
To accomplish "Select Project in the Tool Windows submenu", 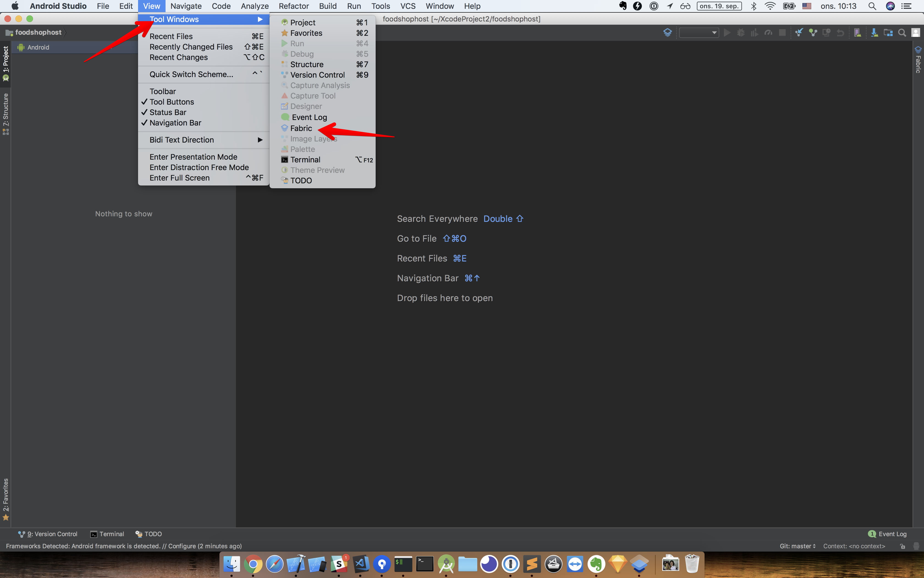I will 322,23.
